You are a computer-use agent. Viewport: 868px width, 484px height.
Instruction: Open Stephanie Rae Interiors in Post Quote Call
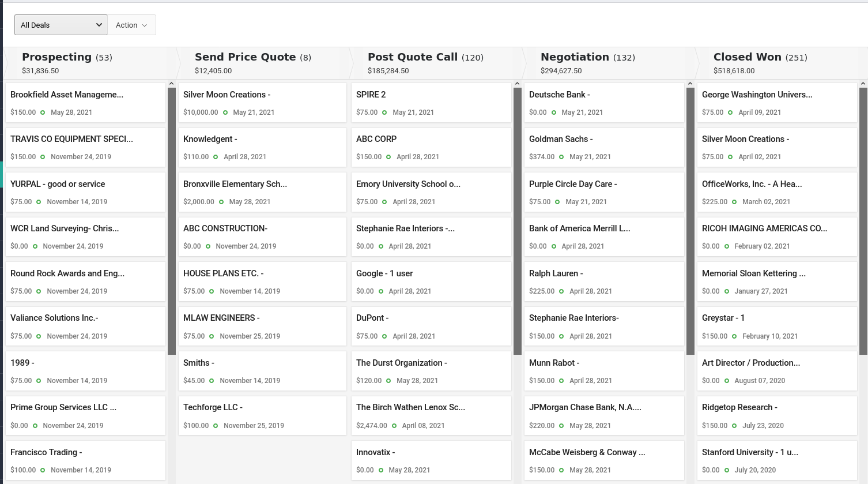(x=431, y=237)
